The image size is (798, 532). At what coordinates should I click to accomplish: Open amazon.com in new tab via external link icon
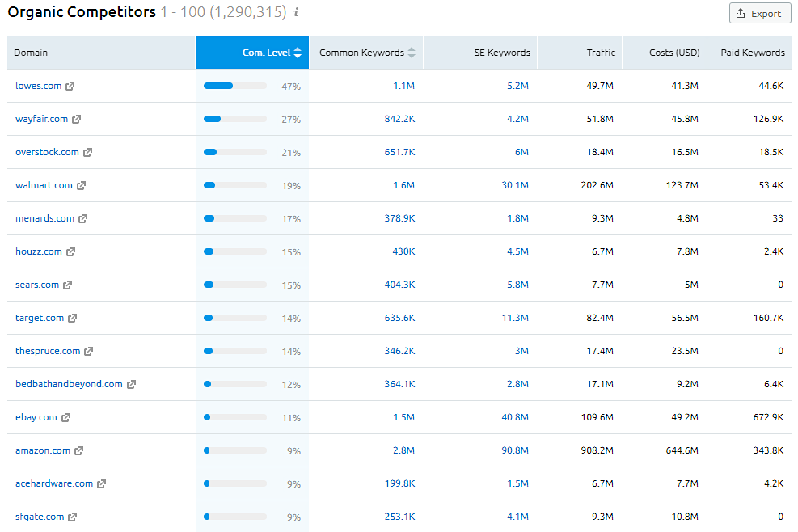pyautogui.click(x=80, y=450)
